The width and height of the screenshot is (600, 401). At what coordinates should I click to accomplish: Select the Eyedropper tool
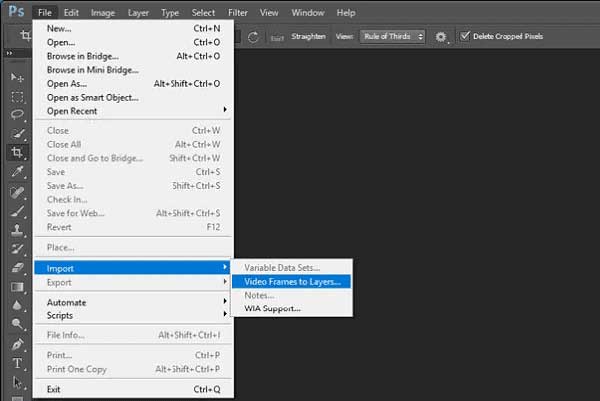pyautogui.click(x=17, y=172)
